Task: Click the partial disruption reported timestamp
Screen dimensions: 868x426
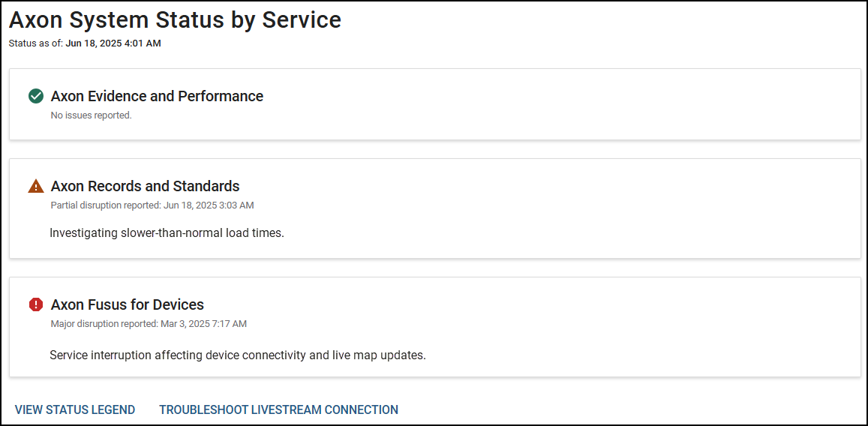Action: (x=152, y=205)
